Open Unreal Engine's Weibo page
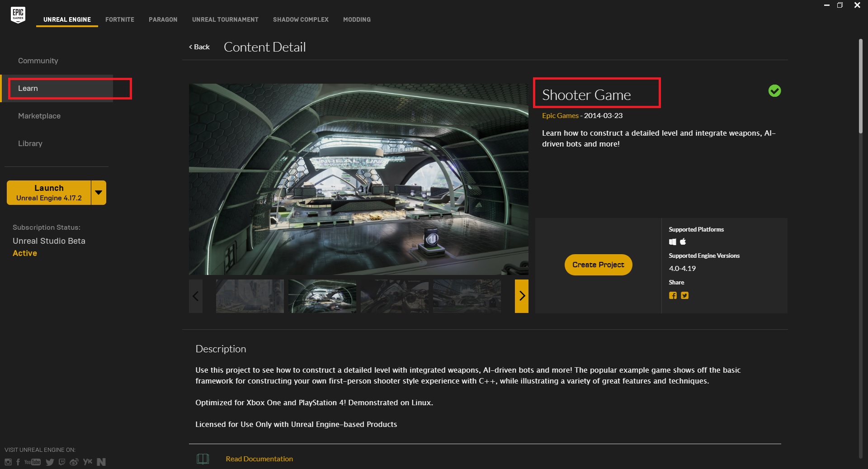868x469 pixels. pos(74,462)
